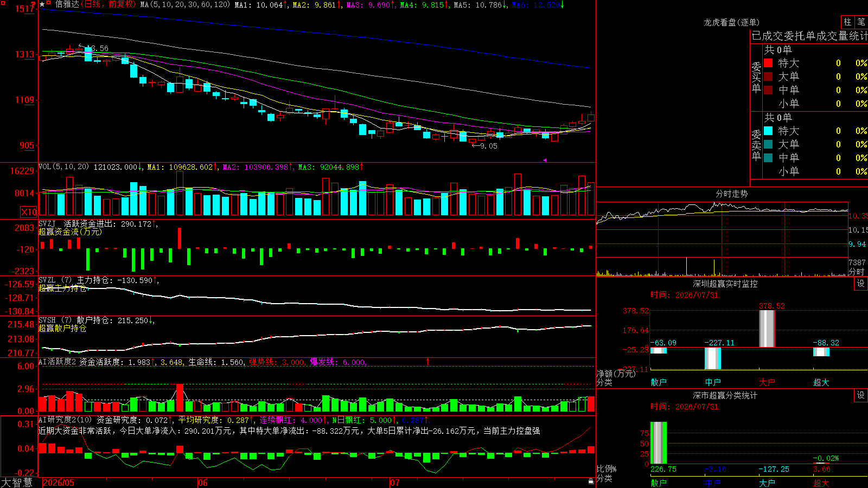The height and width of the screenshot is (488, 868).
Task: Click the 强势线: 3.000 label
Action: click(277, 362)
